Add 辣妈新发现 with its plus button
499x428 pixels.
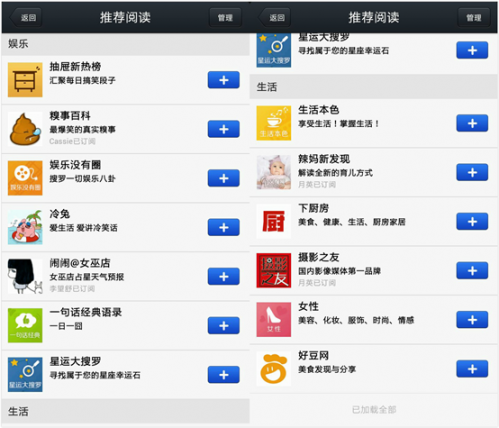[472, 172]
